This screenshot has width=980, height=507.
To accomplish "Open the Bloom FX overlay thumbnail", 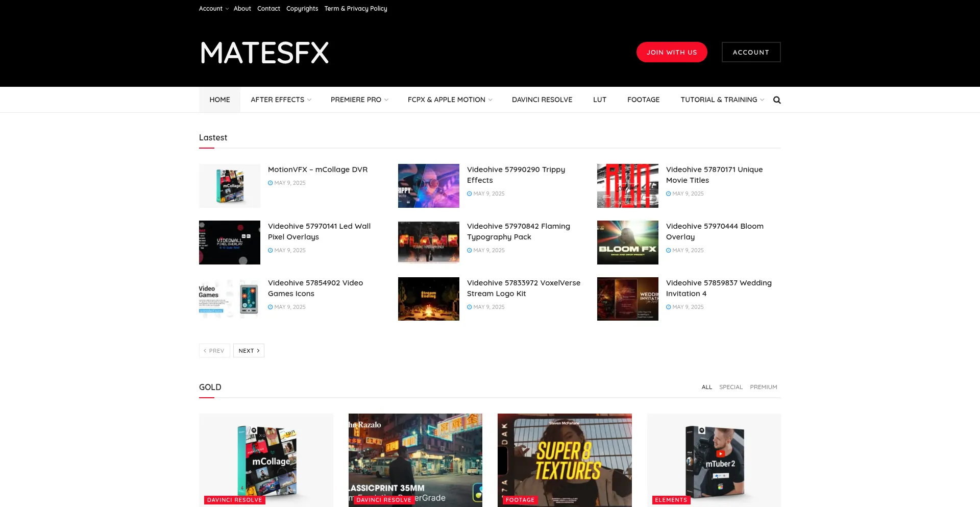I will pyautogui.click(x=627, y=243).
